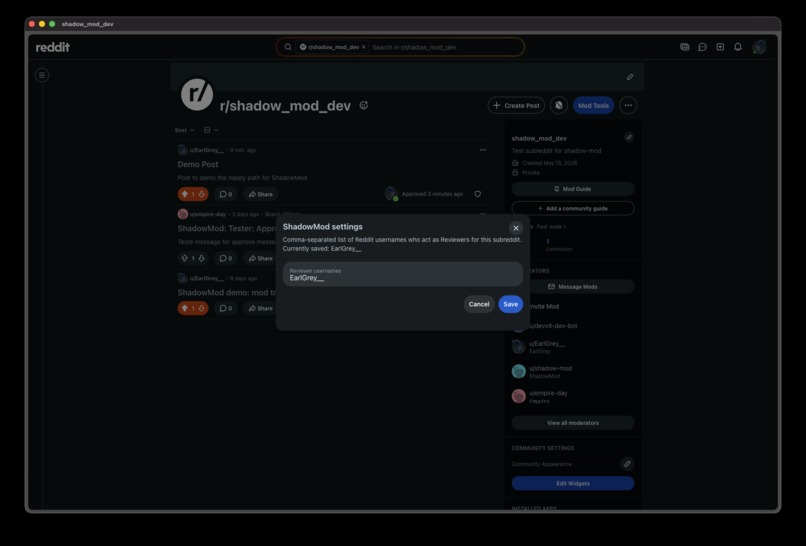
Task: Remove the r/shadow_mod_dev search filter chip
Action: click(x=363, y=47)
